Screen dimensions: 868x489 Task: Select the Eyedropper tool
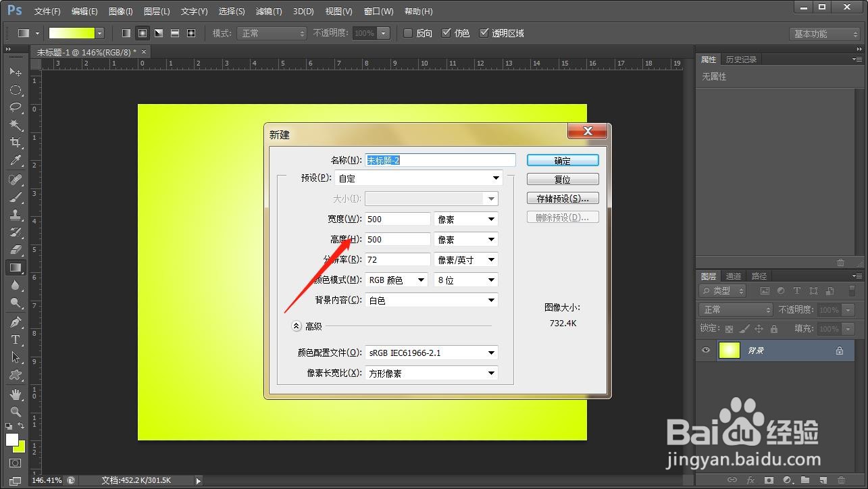tap(15, 160)
